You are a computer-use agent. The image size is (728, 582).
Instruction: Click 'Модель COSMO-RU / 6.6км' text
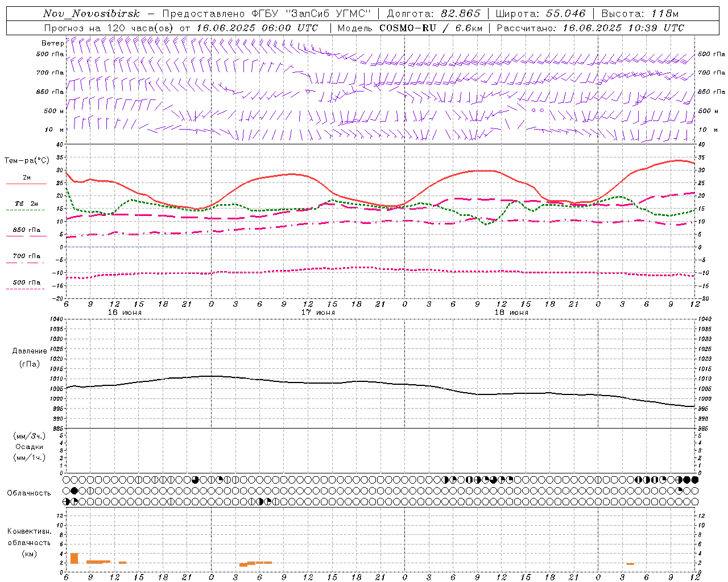coord(410,28)
